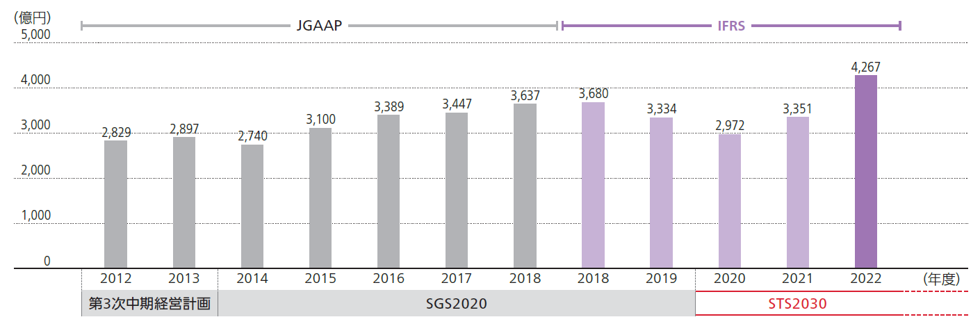This screenshot has width=980, height=324.
Task: Click the gray bar for 2014
Action: pyautogui.click(x=252, y=206)
